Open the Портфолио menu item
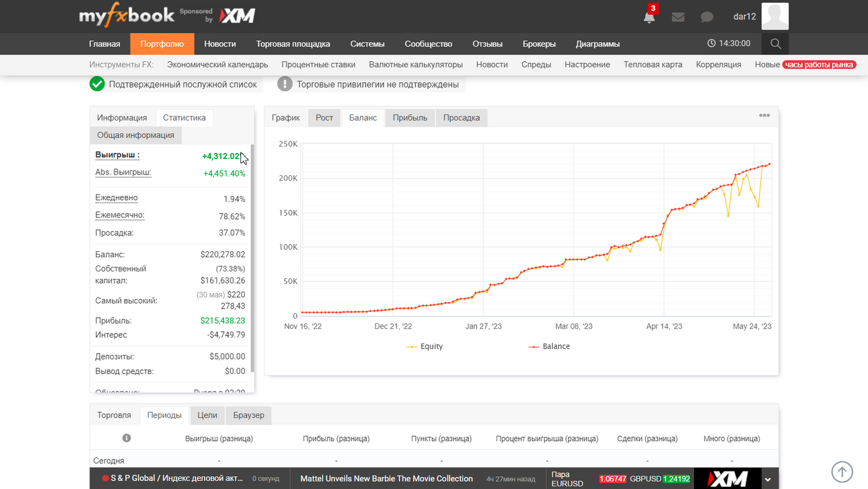The height and width of the screenshot is (489, 868). (162, 44)
